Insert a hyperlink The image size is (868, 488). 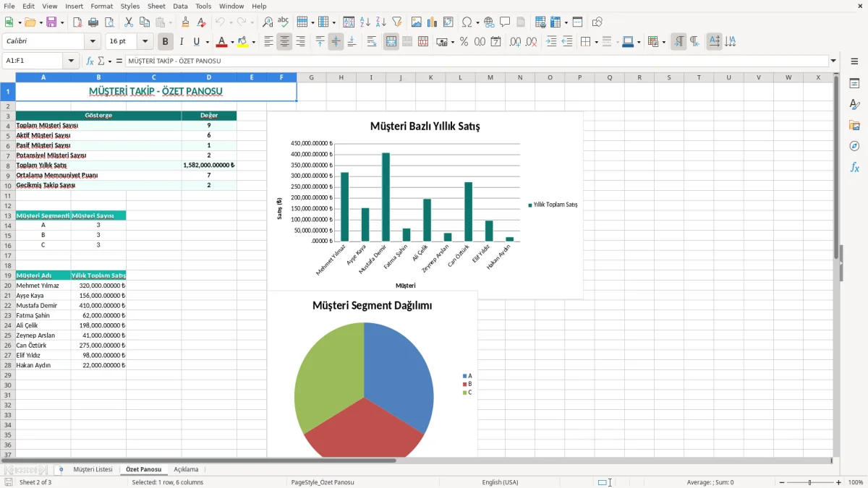[490, 22]
